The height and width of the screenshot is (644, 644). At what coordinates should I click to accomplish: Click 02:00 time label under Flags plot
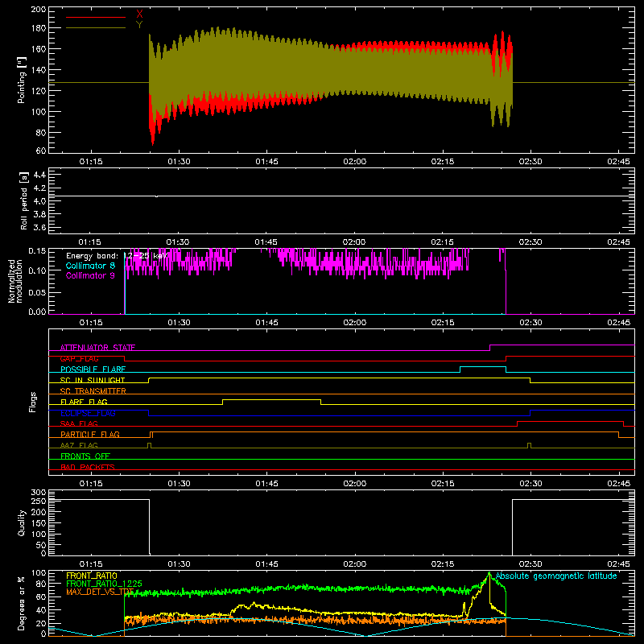tap(354, 484)
